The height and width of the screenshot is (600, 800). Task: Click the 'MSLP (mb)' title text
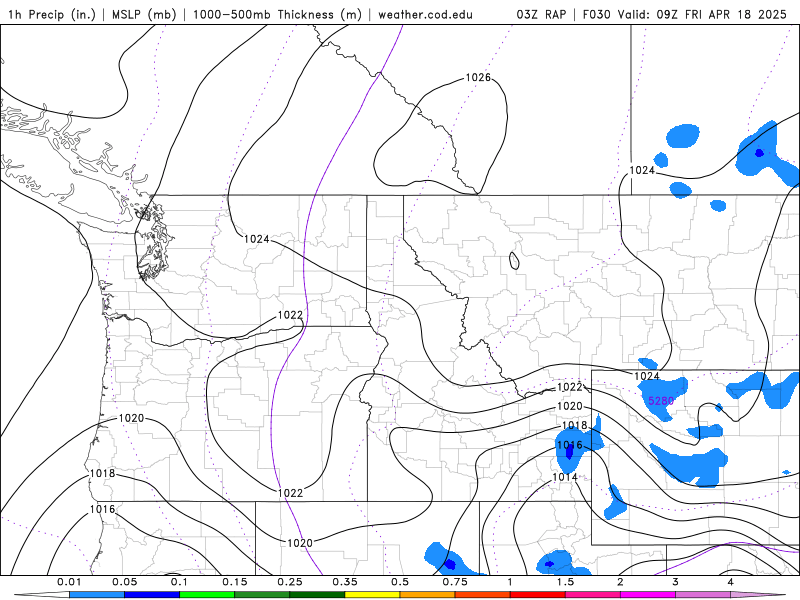[144, 14]
